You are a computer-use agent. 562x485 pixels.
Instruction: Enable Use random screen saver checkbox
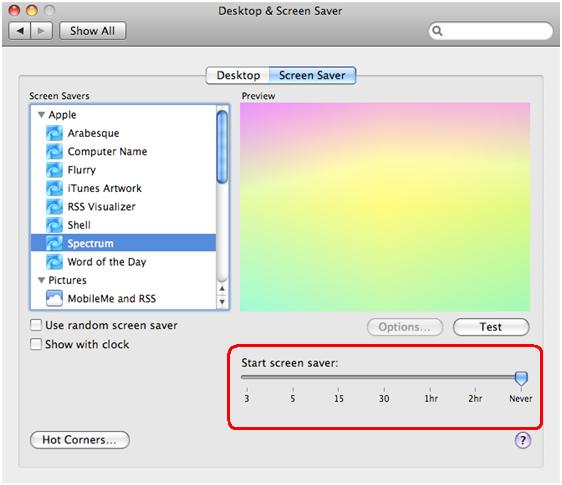36,325
